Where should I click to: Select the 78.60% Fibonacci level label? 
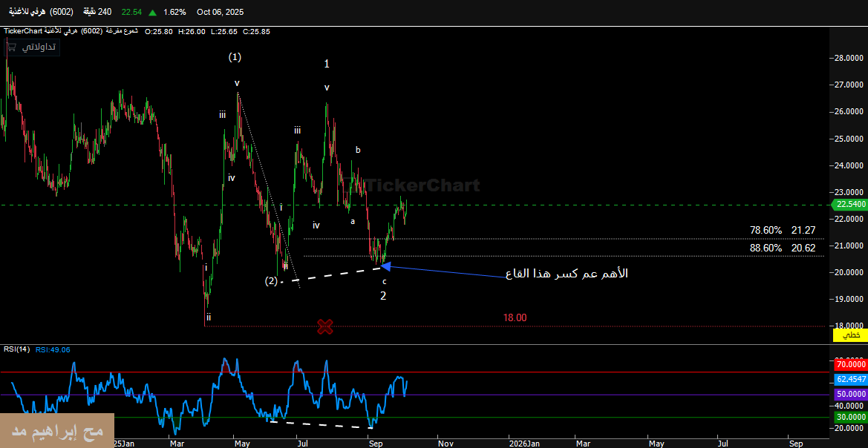coord(766,231)
